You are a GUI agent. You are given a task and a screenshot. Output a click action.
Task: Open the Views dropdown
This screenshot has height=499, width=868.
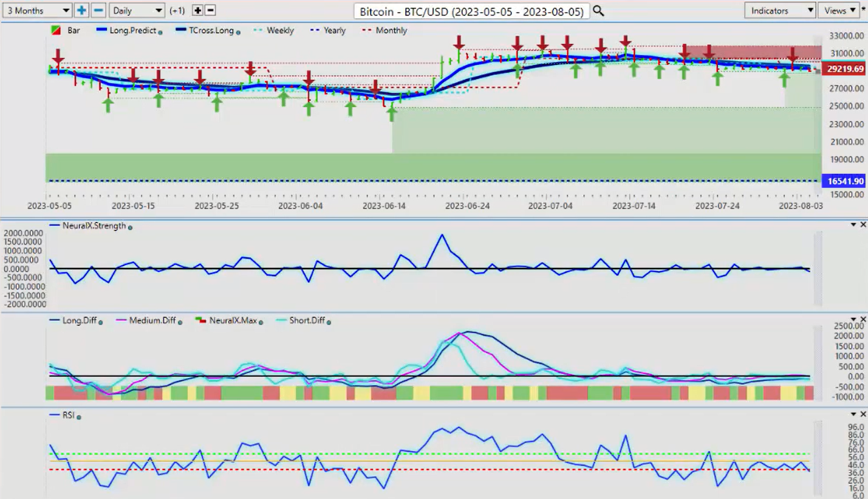[838, 10]
